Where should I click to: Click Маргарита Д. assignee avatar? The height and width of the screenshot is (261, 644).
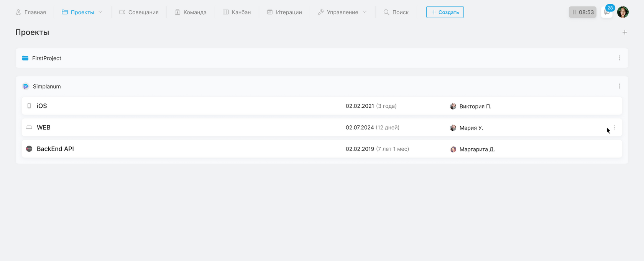[453, 149]
